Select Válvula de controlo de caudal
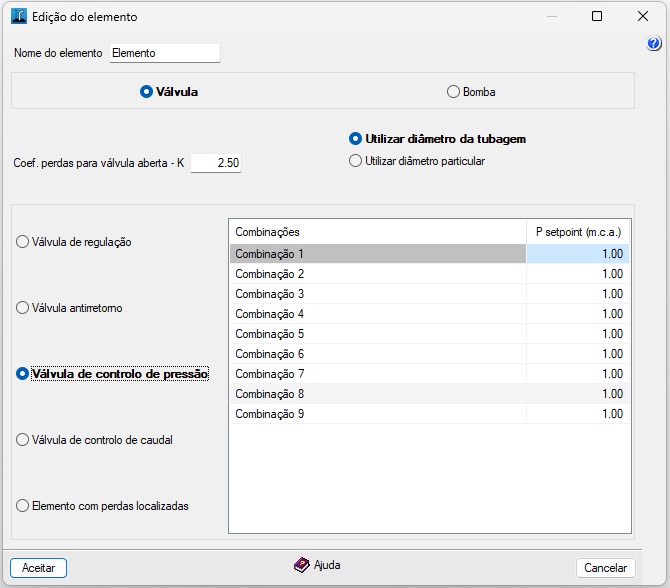Viewport: 670px width, 588px height. (23, 440)
